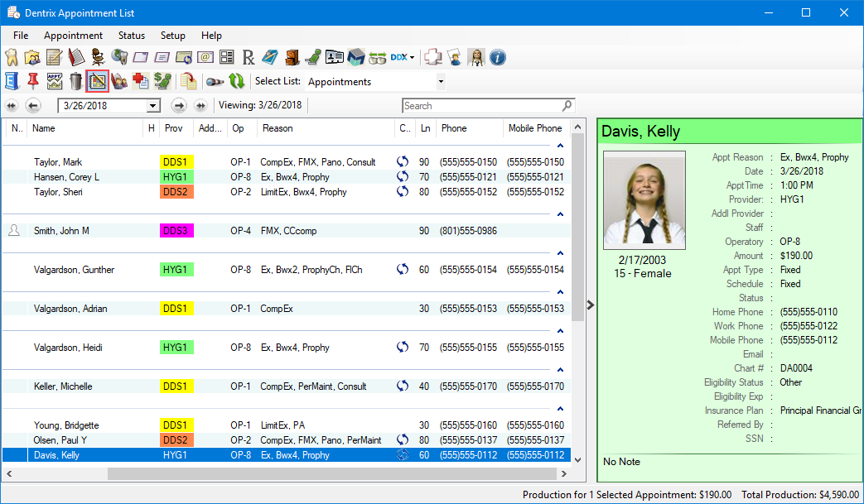Open the 3/26/2018 date dropdown

[x=152, y=106]
